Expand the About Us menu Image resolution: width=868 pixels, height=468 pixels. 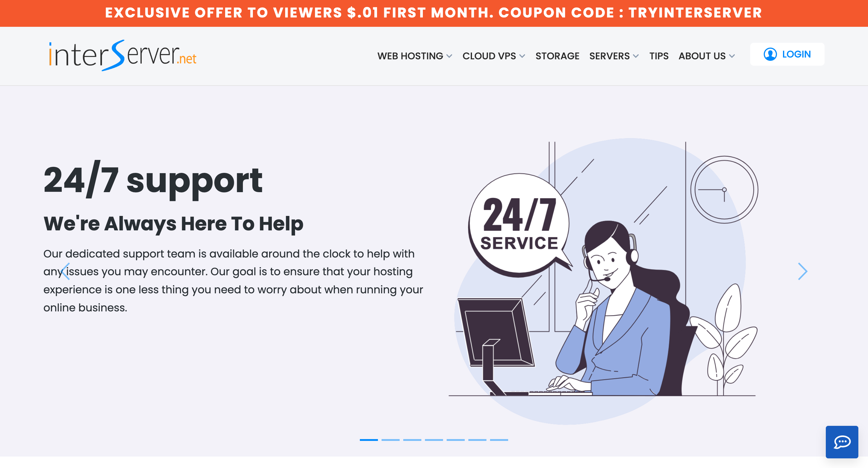(706, 56)
